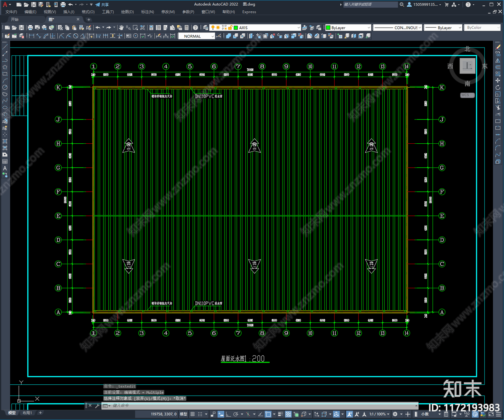Open the 标注(N) menu
Screen dimensions: 504x420
click(147, 12)
